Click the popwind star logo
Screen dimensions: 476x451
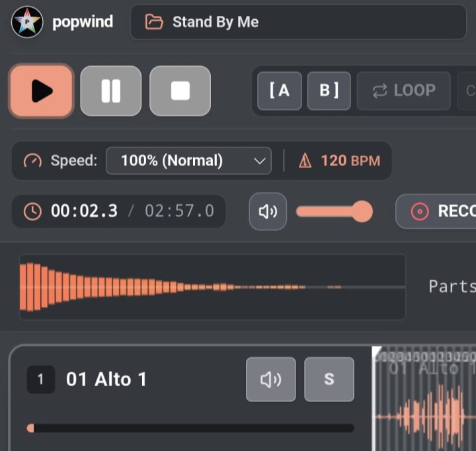27,22
